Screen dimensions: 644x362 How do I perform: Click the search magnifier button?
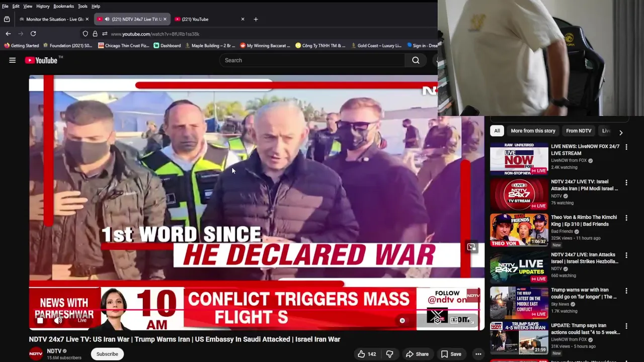[x=416, y=60]
